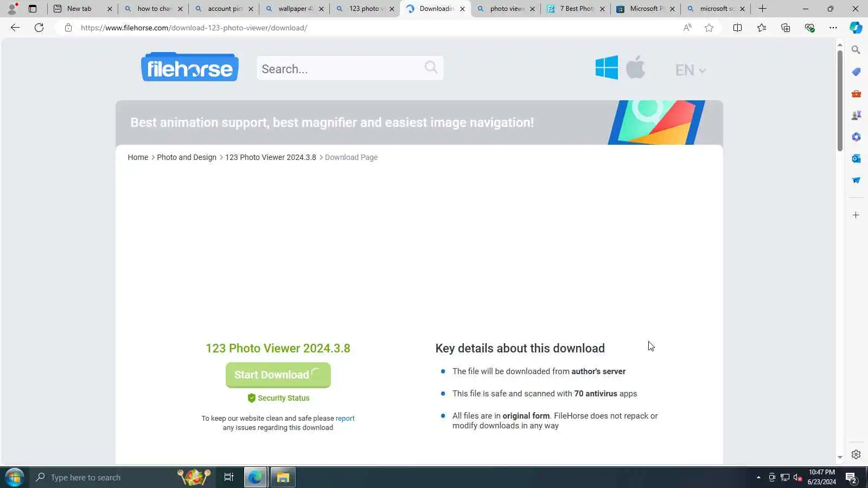868x488 pixels.
Task: Go to Home breadcrumb
Action: coord(138,157)
